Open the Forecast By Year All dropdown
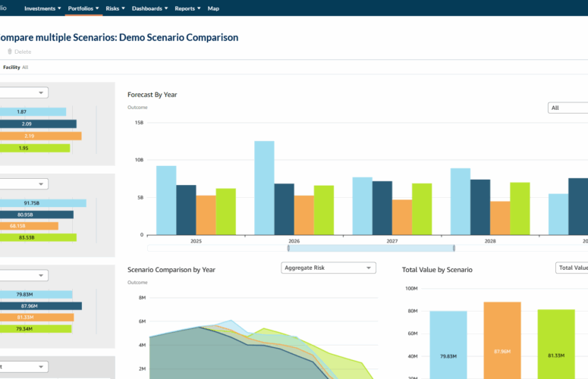This screenshot has width=588, height=379. click(x=569, y=108)
